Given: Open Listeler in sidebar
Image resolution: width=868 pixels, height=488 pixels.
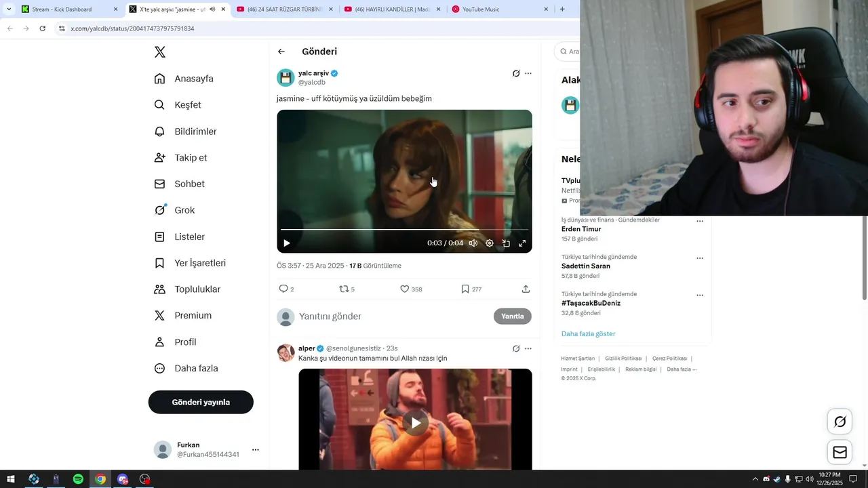Looking at the screenshot, I should click(x=179, y=237).
